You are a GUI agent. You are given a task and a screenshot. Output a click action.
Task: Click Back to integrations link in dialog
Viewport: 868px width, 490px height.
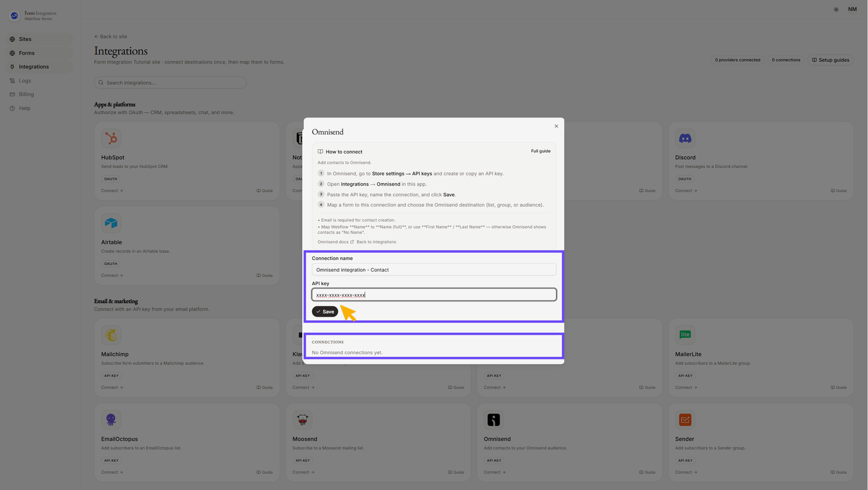(376, 242)
